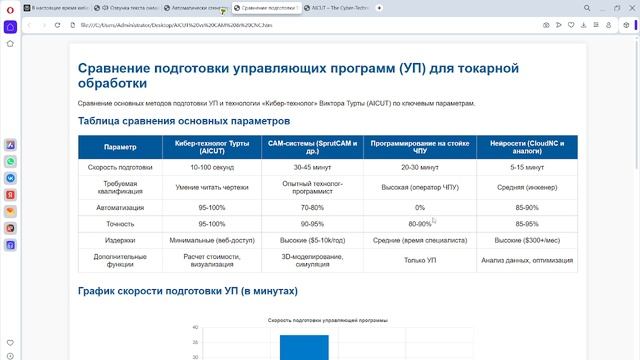
Task: Click 'Таблица сравнения основных параметров' heading
Action: click(184, 121)
